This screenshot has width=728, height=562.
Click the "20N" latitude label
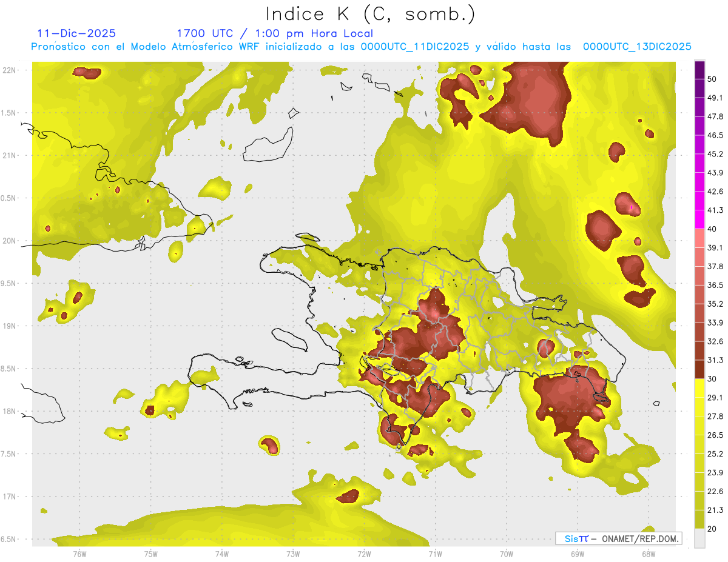(9, 241)
